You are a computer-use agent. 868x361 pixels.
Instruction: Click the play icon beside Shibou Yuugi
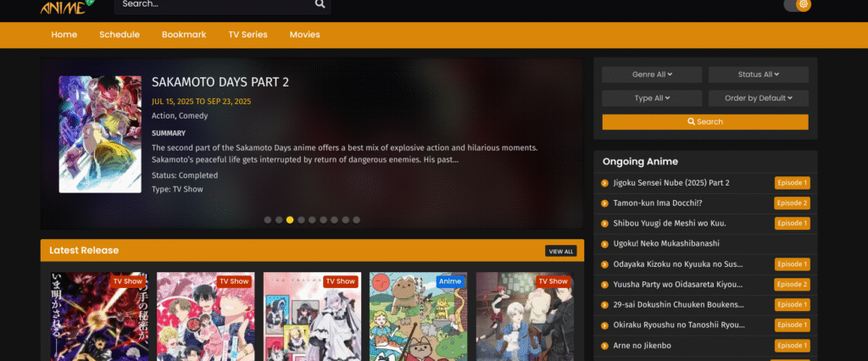(x=605, y=224)
